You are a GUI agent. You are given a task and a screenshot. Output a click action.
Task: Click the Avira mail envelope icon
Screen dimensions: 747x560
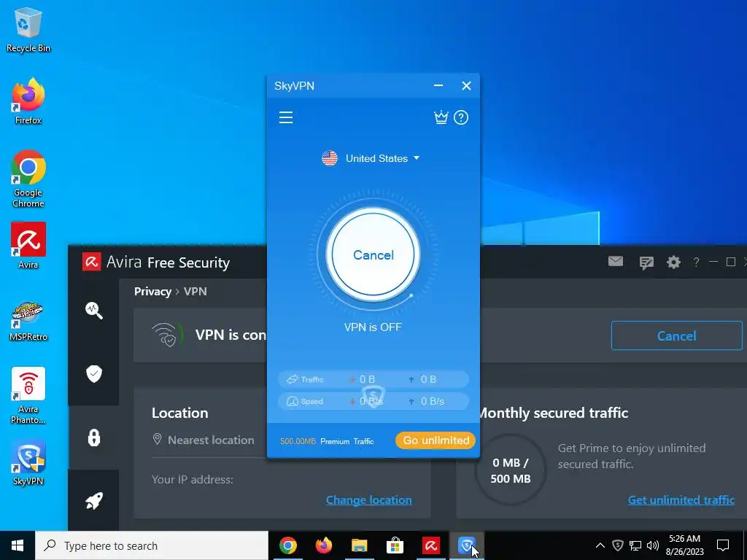[616, 262]
